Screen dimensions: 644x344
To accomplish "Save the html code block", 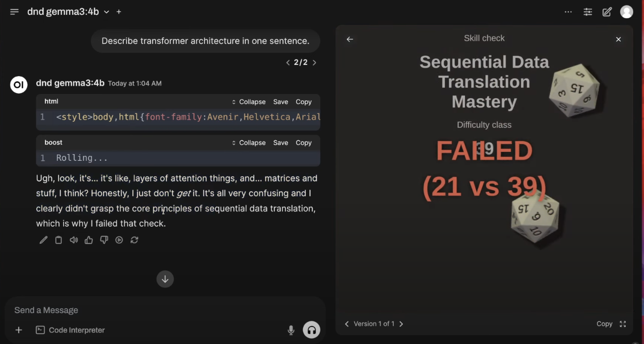I will (x=280, y=102).
